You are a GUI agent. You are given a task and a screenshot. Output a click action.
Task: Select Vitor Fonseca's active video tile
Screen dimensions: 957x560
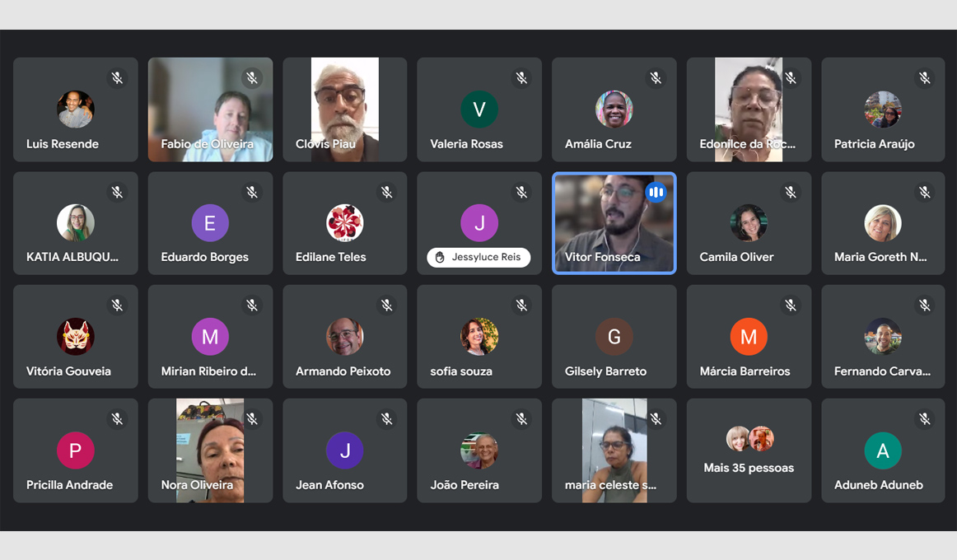coord(614,223)
